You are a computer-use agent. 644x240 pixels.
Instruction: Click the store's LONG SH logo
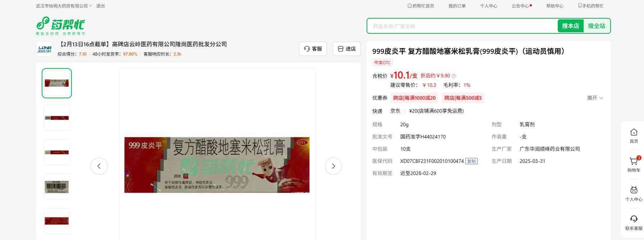pyautogui.click(x=45, y=49)
